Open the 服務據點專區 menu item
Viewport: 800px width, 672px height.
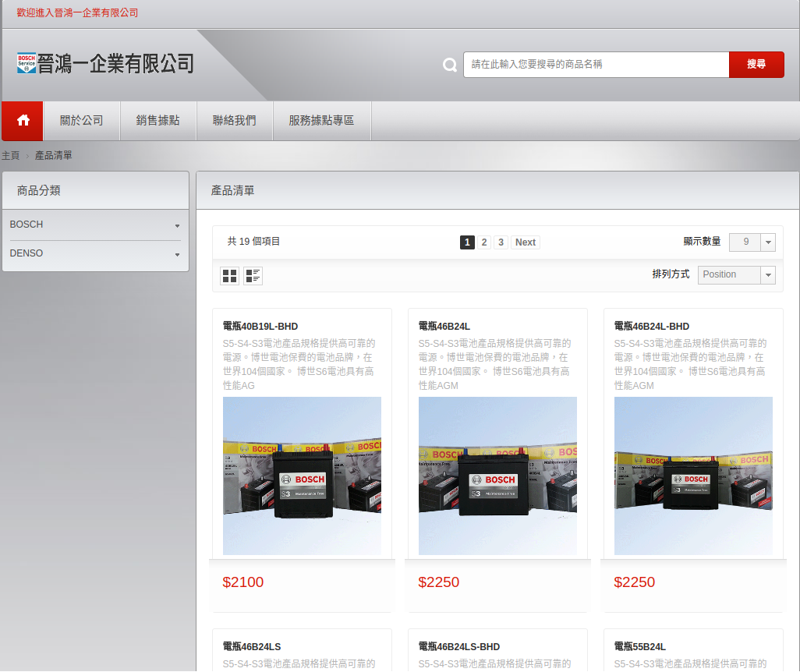[x=321, y=120]
